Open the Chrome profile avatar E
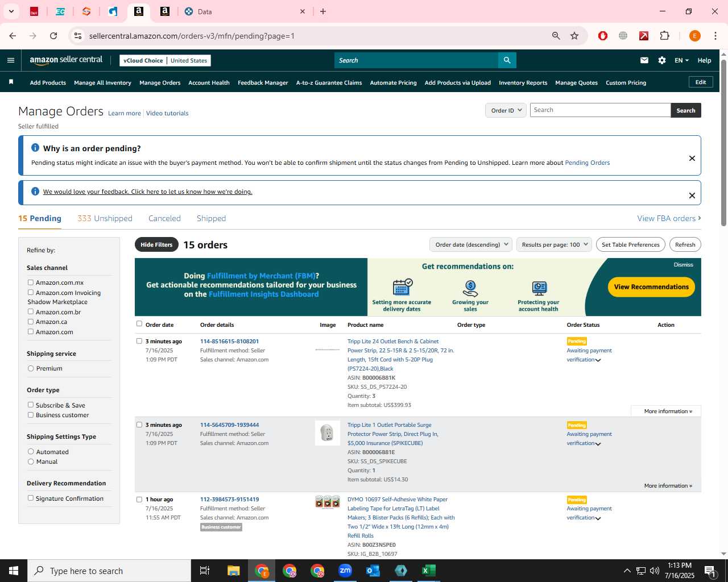 click(x=694, y=36)
